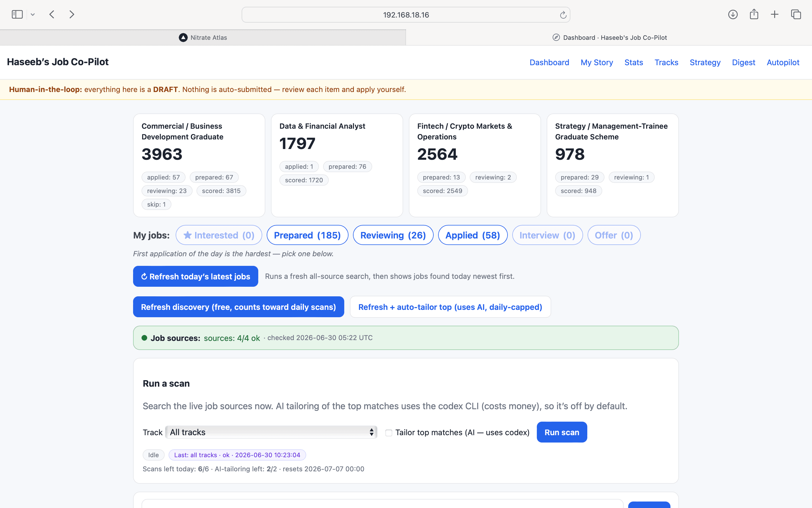This screenshot has width=812, height=508.
Task: Open the Stats nav link
Action: 634,62
